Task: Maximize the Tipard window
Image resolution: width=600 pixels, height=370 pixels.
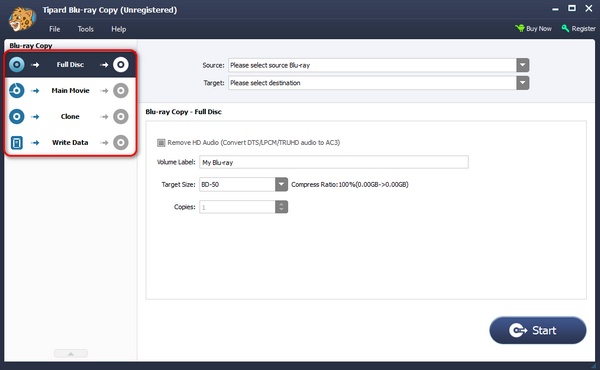Action: [572, 8]
